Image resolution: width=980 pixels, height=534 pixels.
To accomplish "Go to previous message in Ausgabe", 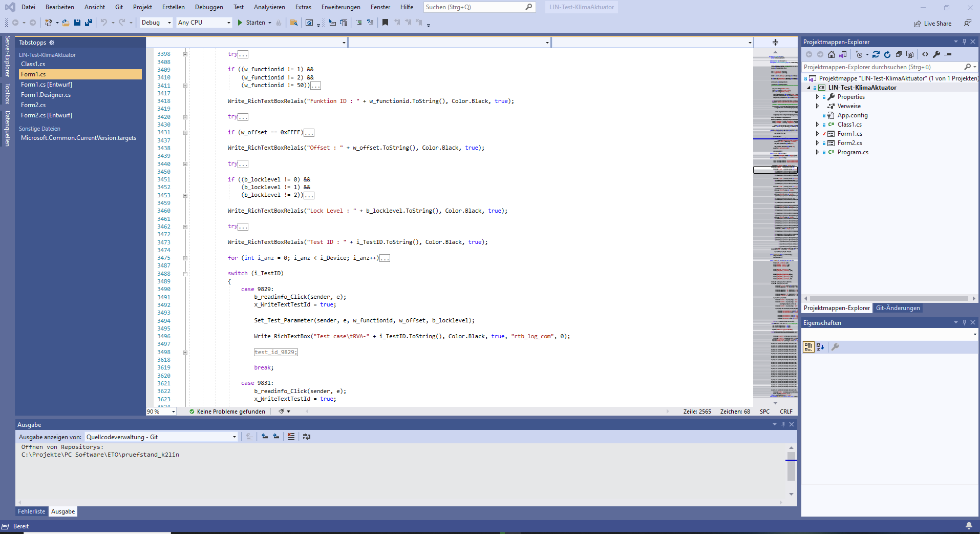I will 265,437.
